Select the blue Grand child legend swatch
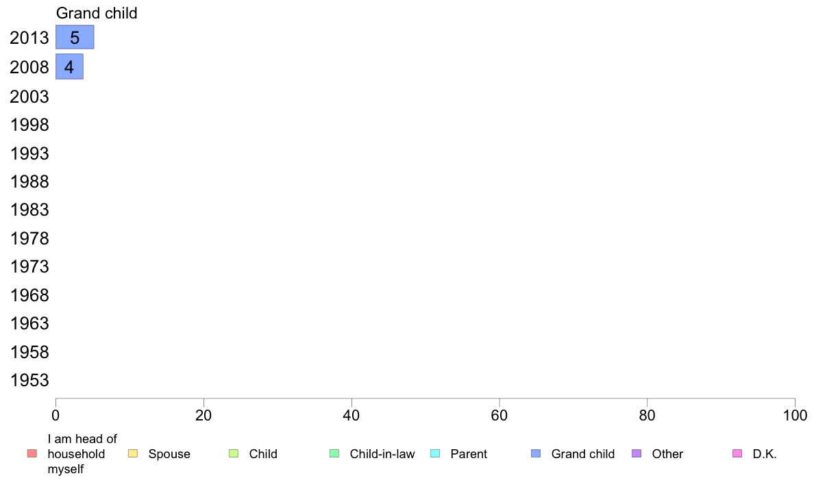Viewport: 814px width, 504px height. 536,453
